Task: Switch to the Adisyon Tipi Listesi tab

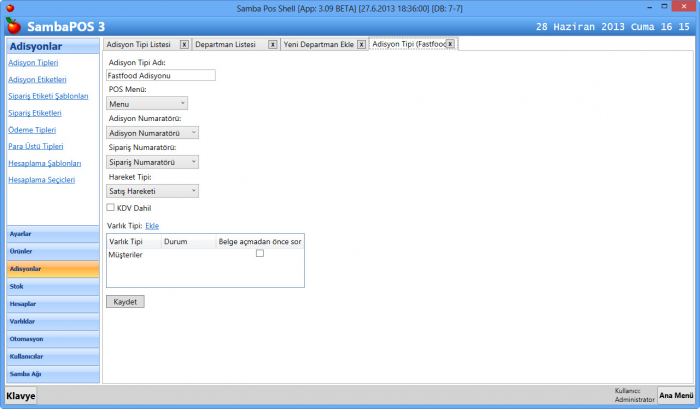Action: click(x=139, y=45)
